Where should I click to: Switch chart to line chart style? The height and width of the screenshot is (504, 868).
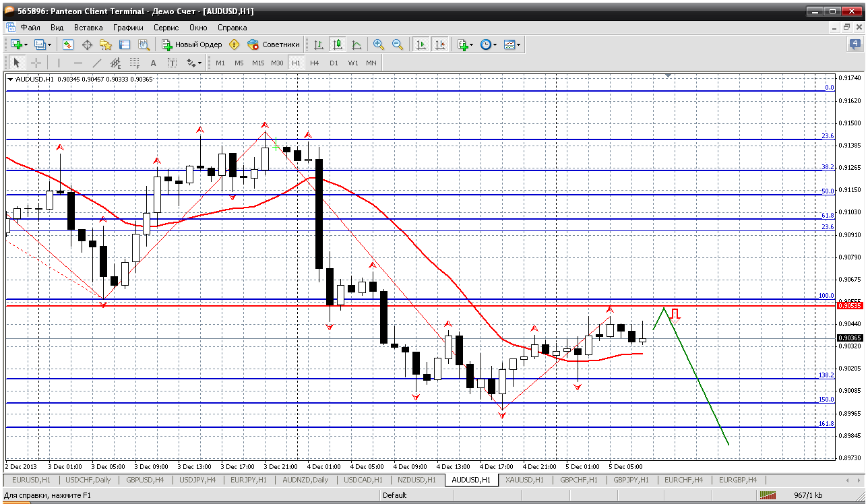pos(356,44)
